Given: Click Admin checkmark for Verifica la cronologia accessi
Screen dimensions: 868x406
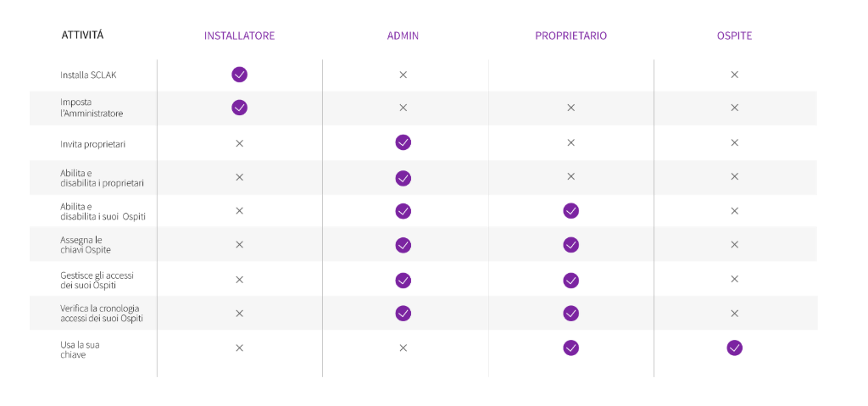Looking at the screenshot, I should [x=403, y=314].
